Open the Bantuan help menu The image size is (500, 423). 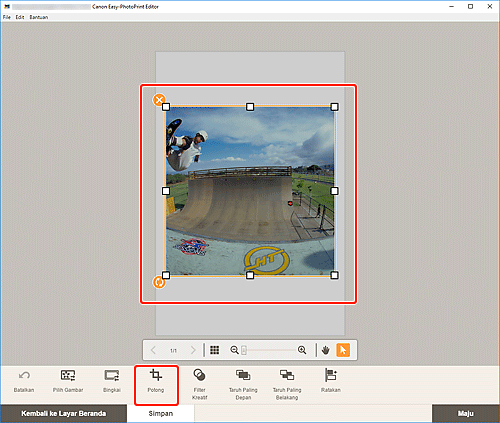[x=39, y=17]
